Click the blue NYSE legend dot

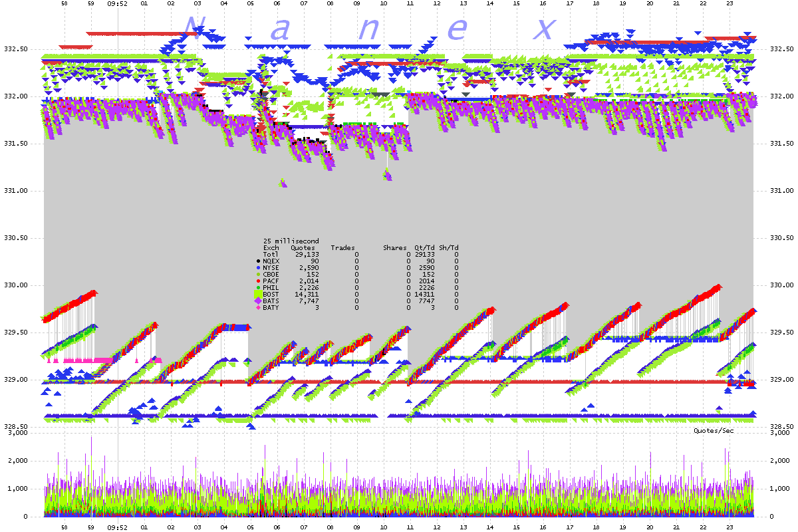click(x=258, y=268)
